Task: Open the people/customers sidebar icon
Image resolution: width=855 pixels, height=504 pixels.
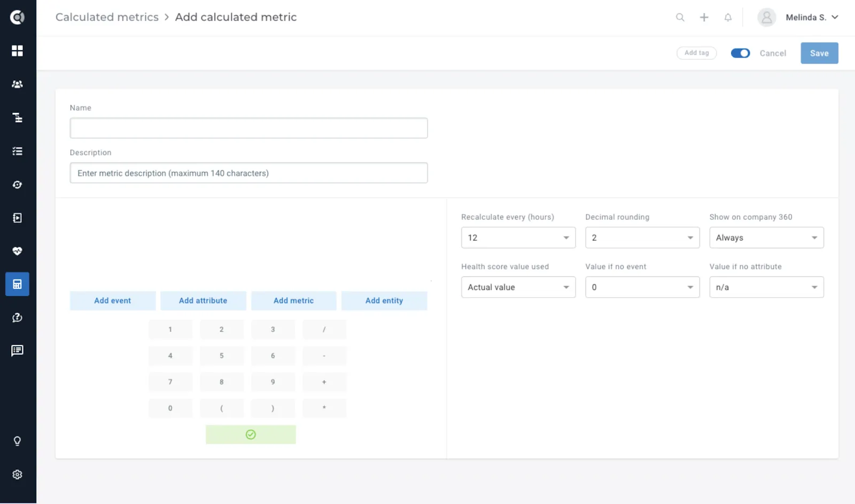Action: coord(17,84)
